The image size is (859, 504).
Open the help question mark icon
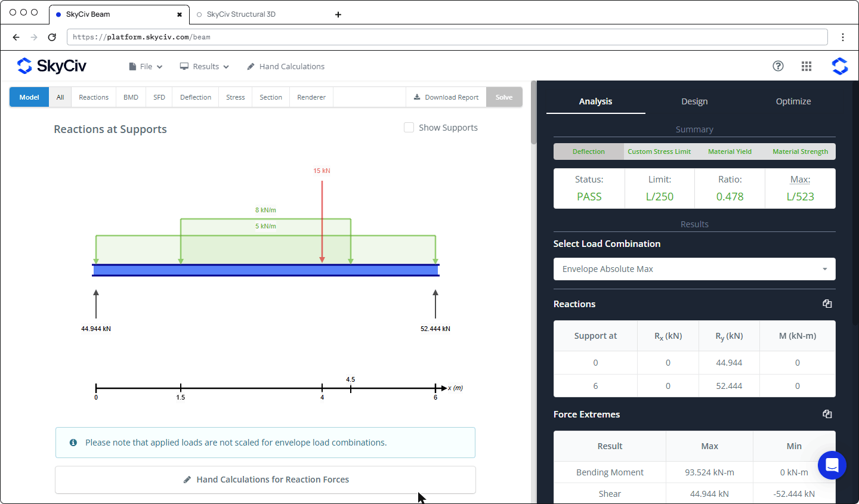click(778, 66)
